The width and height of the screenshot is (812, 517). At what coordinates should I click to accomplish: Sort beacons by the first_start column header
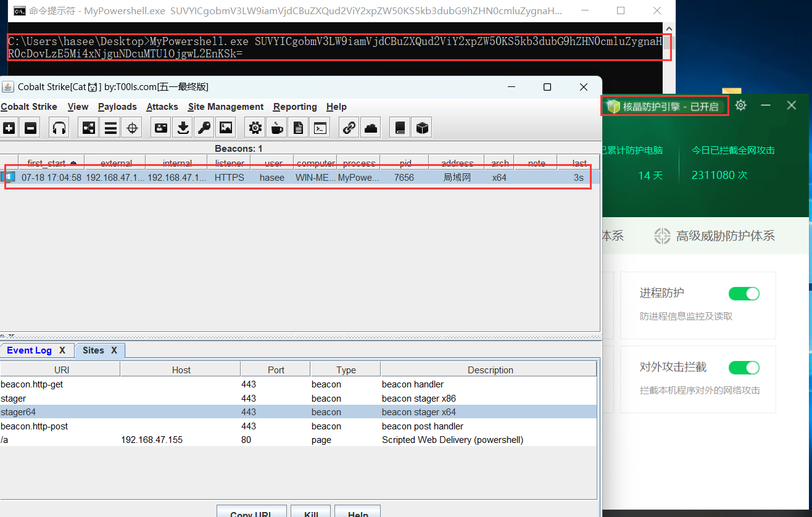[51, 163]
